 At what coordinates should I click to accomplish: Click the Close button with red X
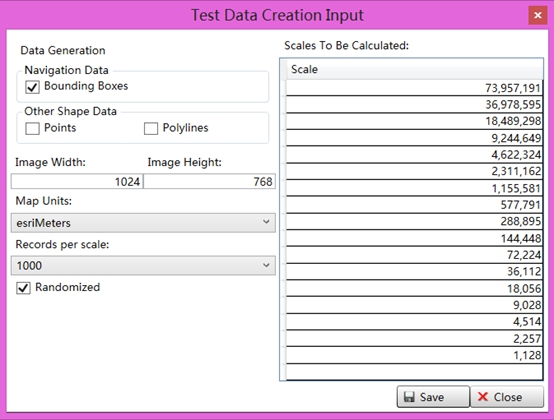tap(507, 397)
